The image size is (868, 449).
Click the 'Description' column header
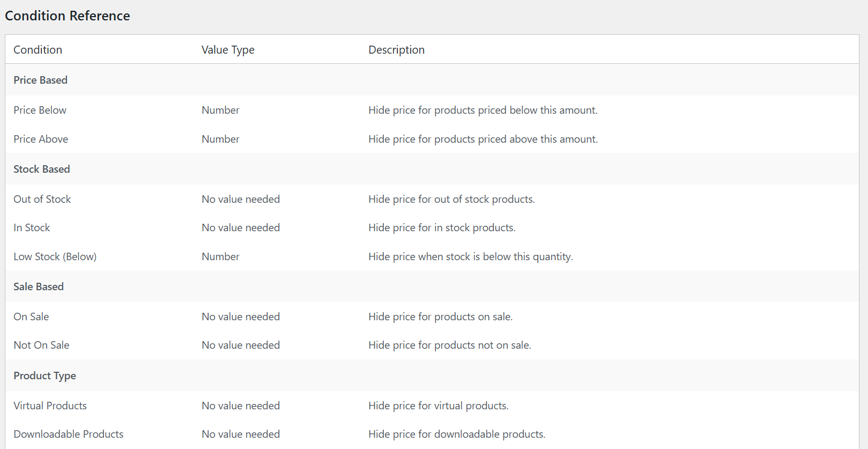(x=396, y=50)
